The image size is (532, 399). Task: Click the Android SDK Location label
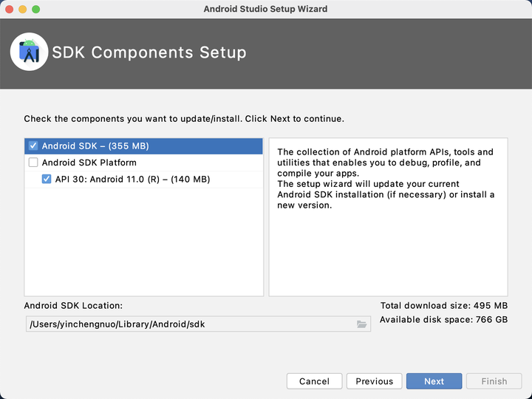coord(73,306)
